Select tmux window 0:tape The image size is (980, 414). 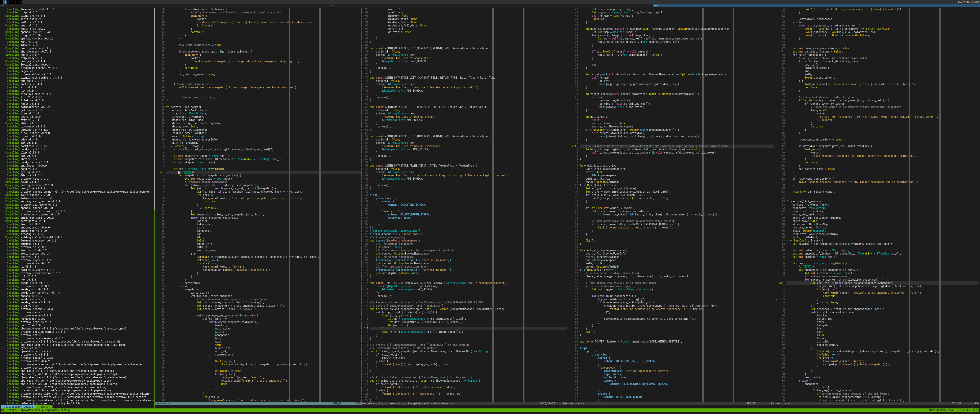(x=12, y=410)
